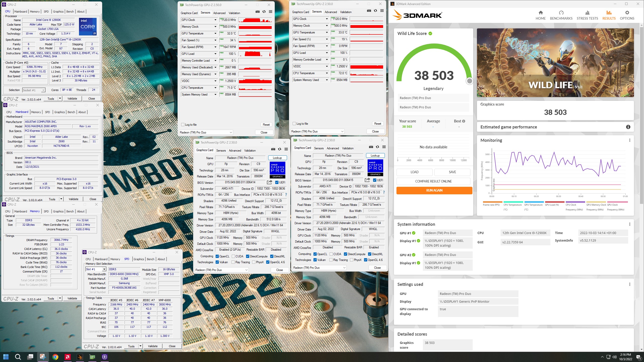
Task: Click red GPU Load (%) legend swatch
Action: pyautogui.click(x=554, y=202)
